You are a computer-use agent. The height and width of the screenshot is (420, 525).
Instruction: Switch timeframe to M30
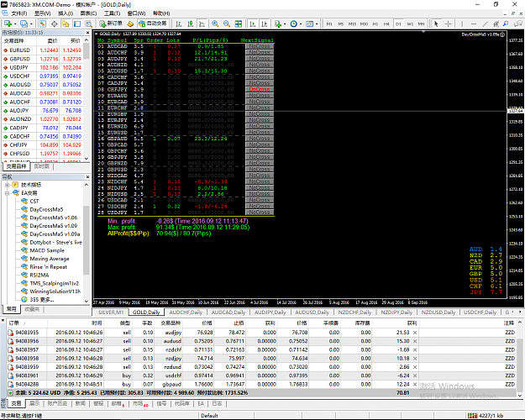pyautogui.click(x=364, y=24)
